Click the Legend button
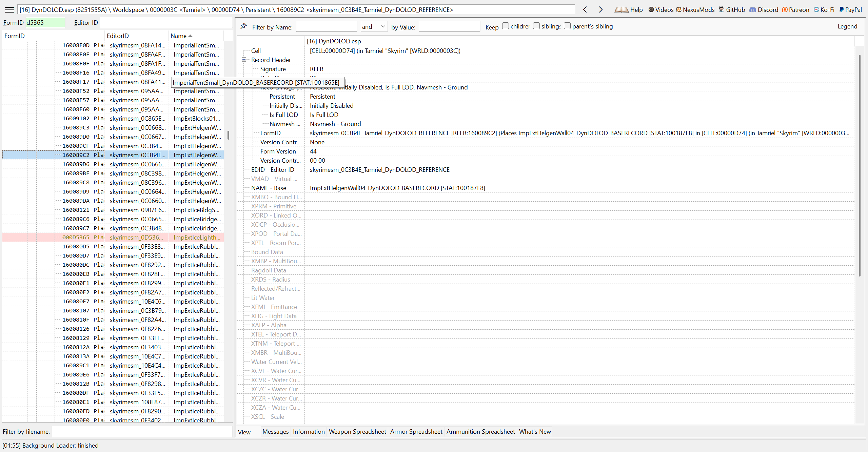Image resolution: width=868 pixels, height=452 pixels. [x=847, y=26]
